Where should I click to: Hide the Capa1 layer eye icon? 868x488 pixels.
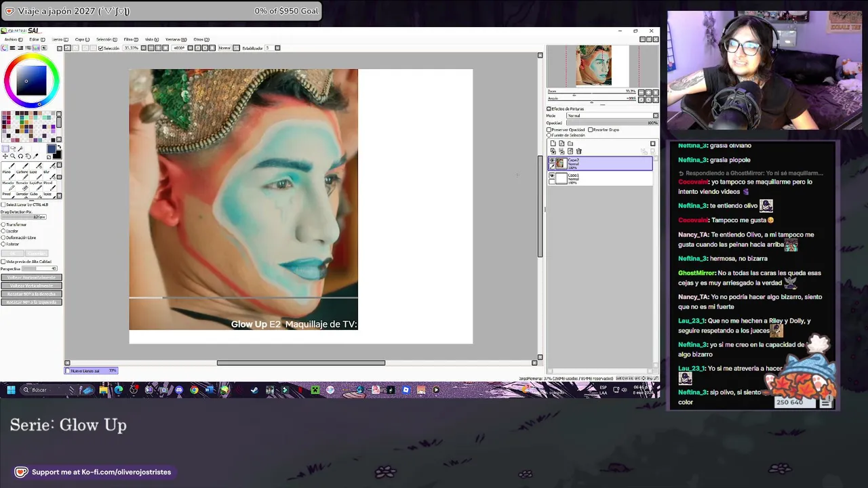pyautogui.click(x=552, y=176)
